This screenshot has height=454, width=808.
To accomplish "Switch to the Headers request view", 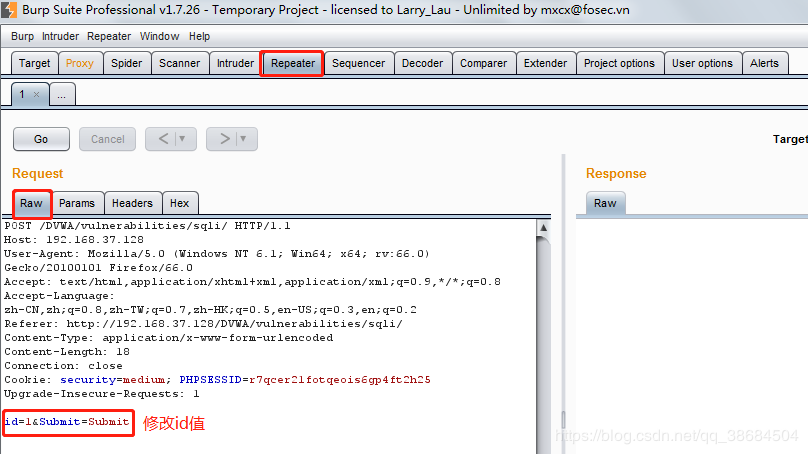I will (132, 203).
